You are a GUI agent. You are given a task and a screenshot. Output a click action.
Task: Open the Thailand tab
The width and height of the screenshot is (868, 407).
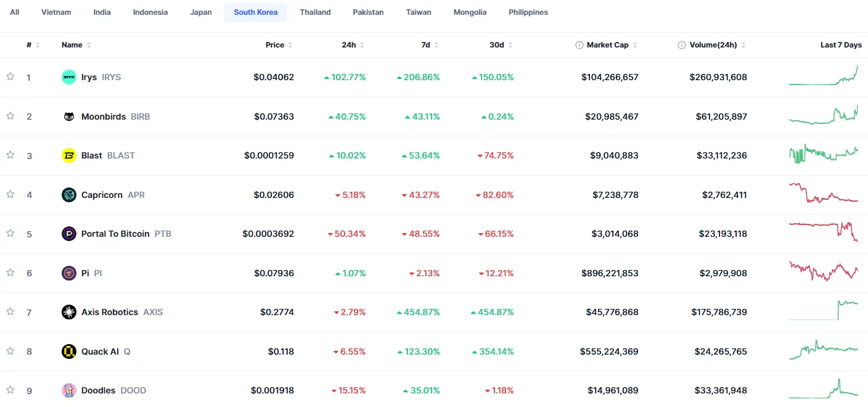(x=316, y=12)
